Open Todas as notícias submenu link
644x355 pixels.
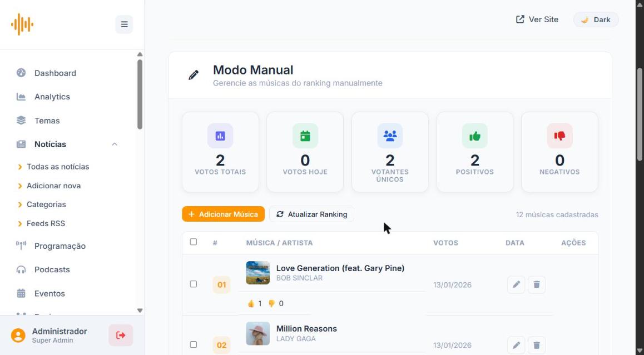[x=57, y=167]
